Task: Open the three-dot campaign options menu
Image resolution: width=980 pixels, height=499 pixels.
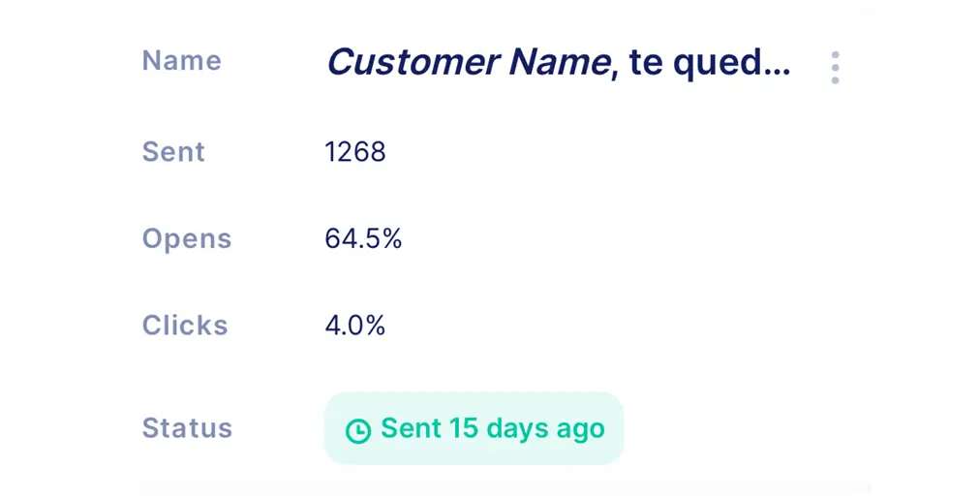Action: tap(835, 68)
